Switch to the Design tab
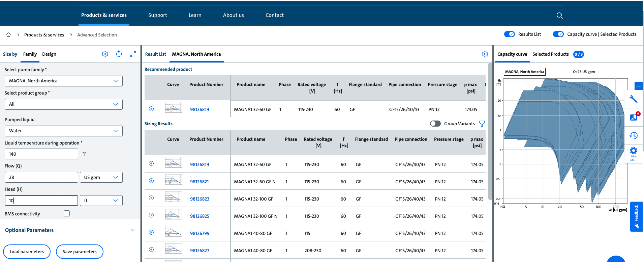Screen dimensions: 644x262 49,54
